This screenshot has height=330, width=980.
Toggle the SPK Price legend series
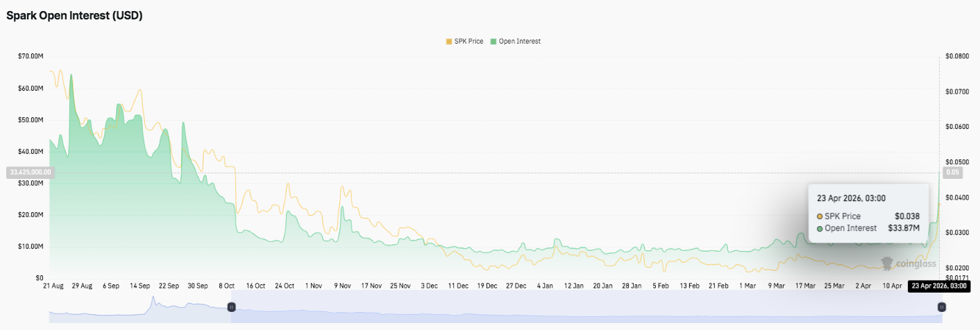point(468,42)
